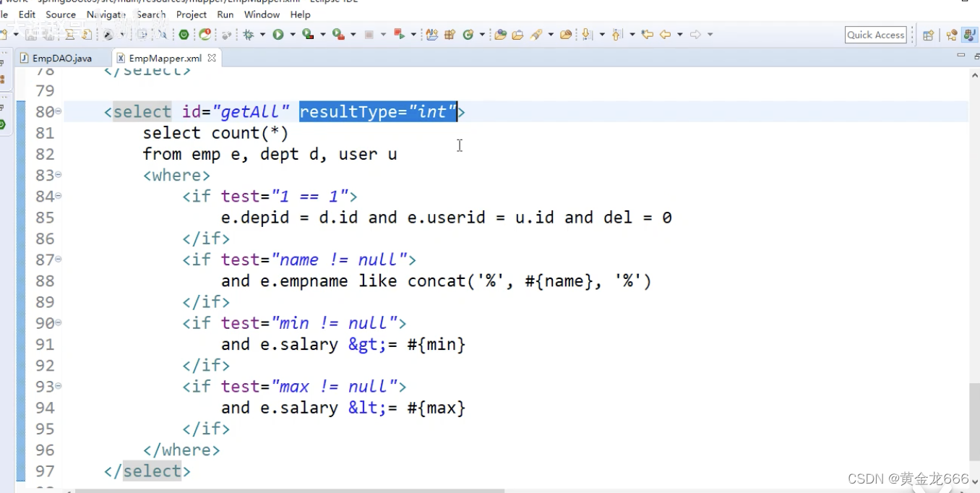
Task: Click the External Tools run icon
Action: [x=338, y=34]
